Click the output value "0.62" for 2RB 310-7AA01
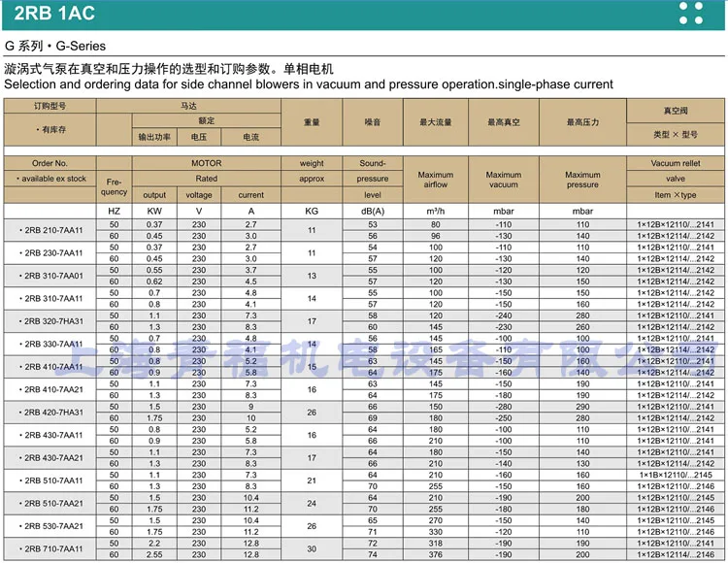The height and width of the screenshot is (563, 728). (154, 281)
